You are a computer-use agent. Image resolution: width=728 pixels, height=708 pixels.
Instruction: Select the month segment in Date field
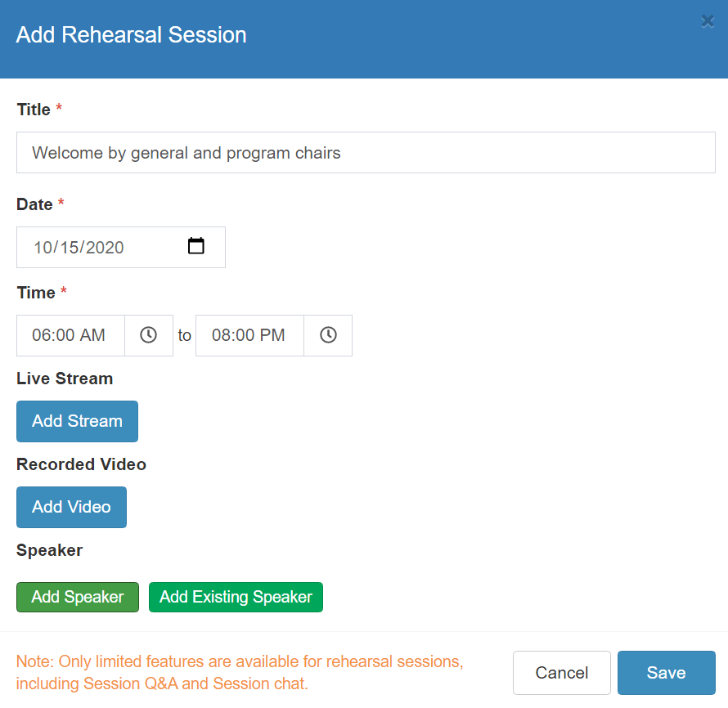pyautogui.click(x=43, y=248)
